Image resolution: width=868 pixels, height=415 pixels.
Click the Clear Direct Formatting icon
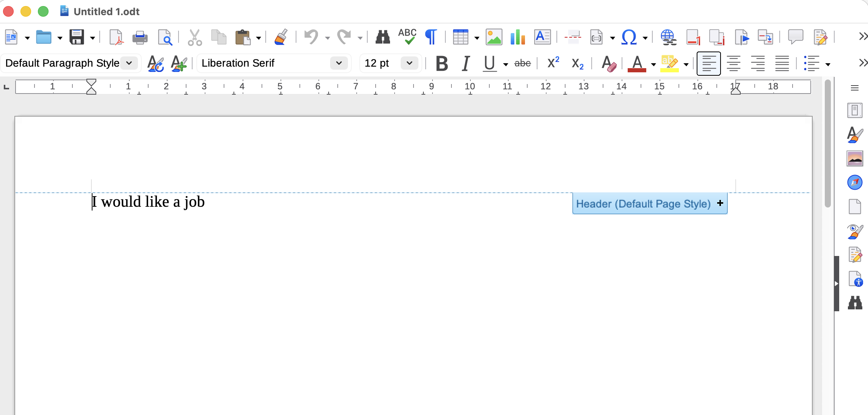609,63
